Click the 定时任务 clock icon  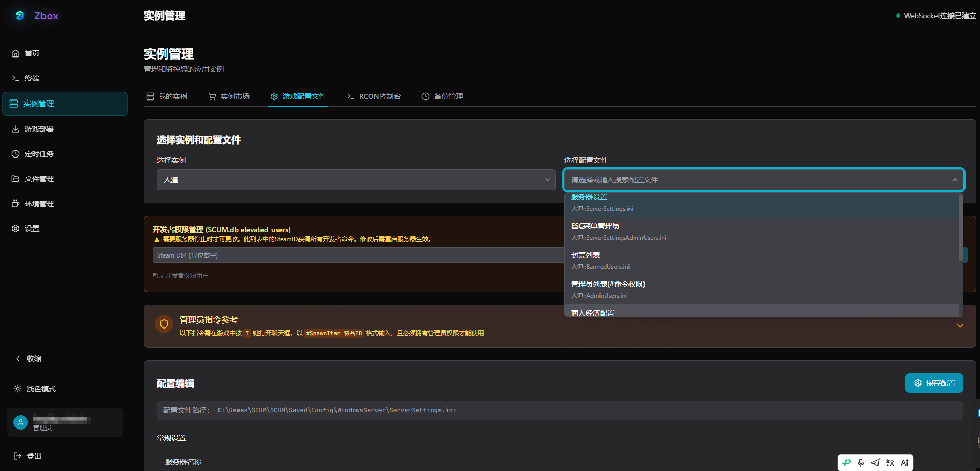tap(16, 154)
